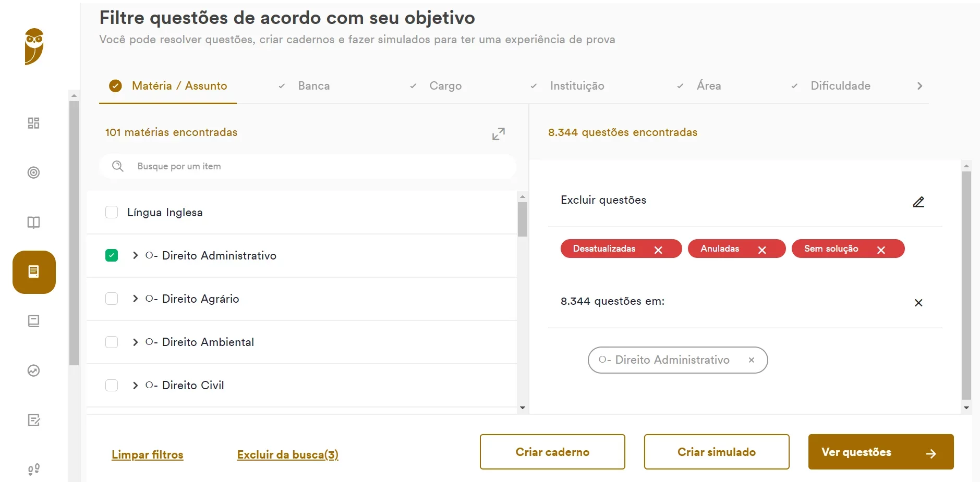
Task: Open the dashboard grid icon in sidebar
Action: point(33,123)
